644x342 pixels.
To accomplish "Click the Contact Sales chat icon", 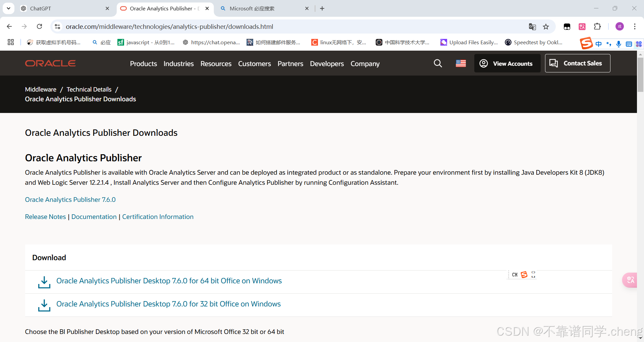I will point(553,63).
